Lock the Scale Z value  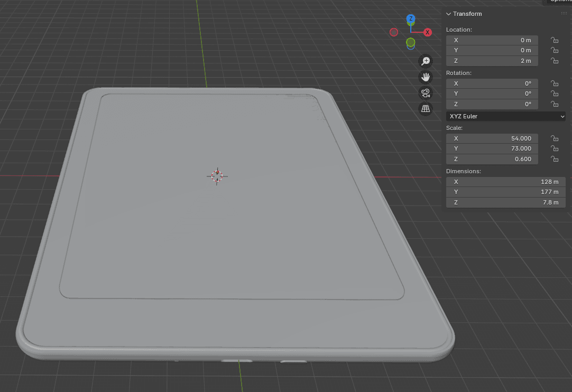(x=555, y=159)
